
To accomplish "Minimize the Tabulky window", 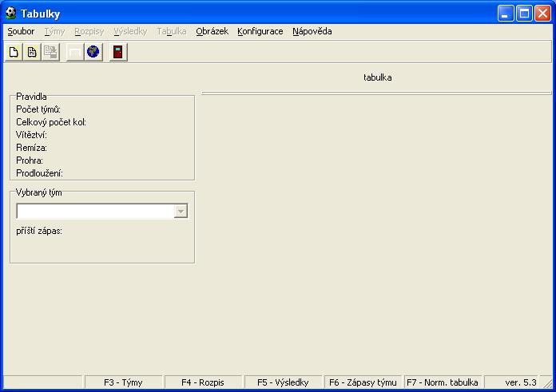I will (506, 14).
